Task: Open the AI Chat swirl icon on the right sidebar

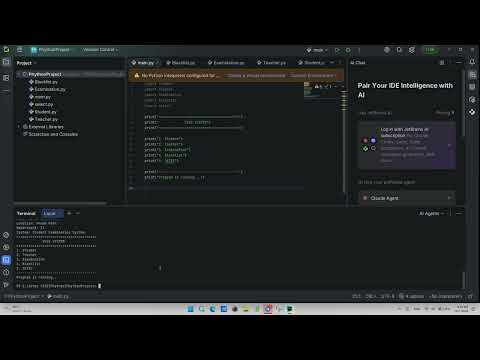Action: (472, 99)
